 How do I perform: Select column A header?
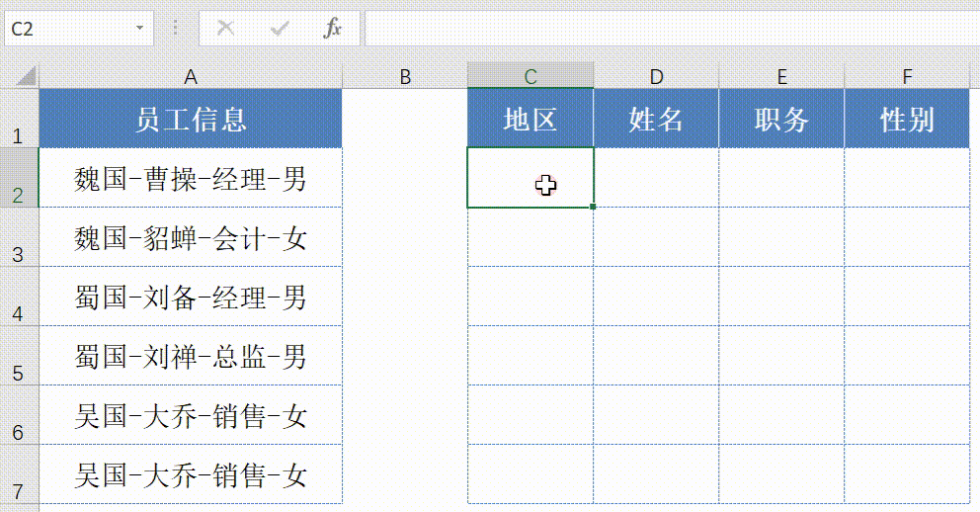(191, 76)
